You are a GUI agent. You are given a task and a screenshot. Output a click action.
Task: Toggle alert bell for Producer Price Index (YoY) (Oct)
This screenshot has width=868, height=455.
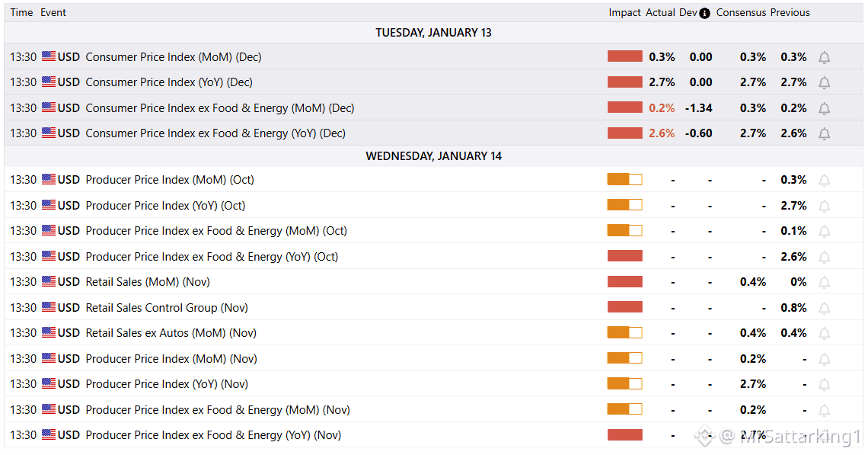824,206
